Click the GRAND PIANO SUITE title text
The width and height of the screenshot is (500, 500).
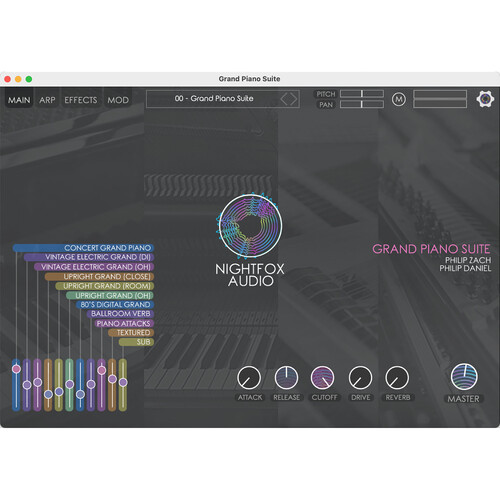click(431, 249)
